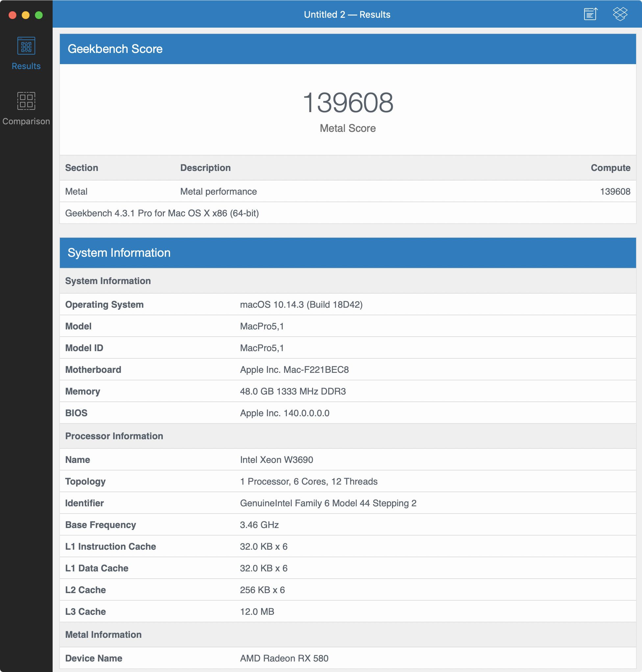Click the Geekbench Score section header
642x672 pixels.
coord(115,49)
